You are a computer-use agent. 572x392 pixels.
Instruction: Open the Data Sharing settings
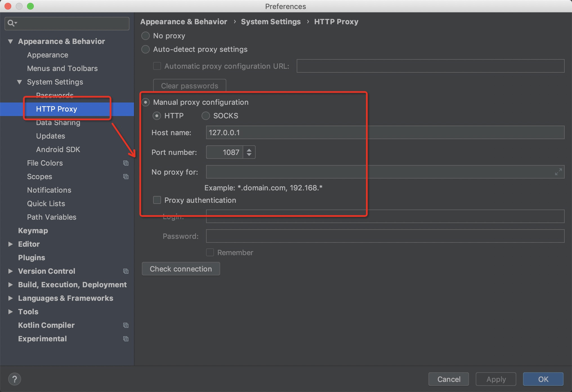[58, 122]
